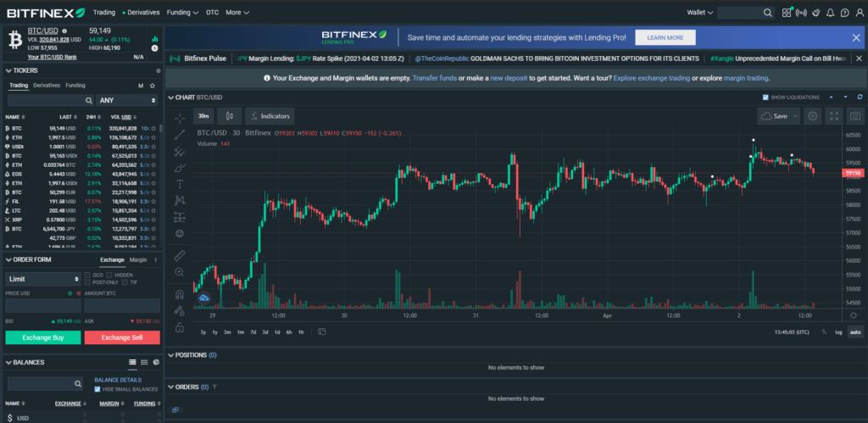This screenshot has height=423, width=868.
Task: Select the Exchange tab in order form
Action: 113,259
